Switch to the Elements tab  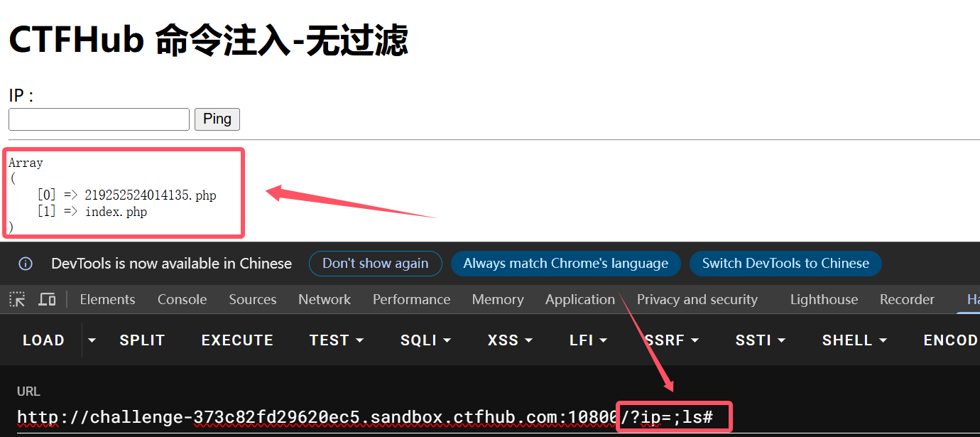click(x=107, y=299)
